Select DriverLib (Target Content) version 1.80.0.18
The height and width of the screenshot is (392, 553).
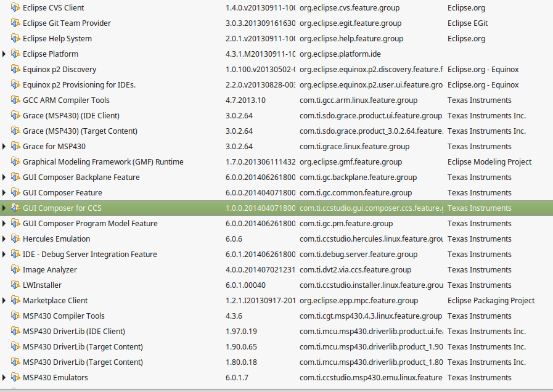tap(241, 362)
